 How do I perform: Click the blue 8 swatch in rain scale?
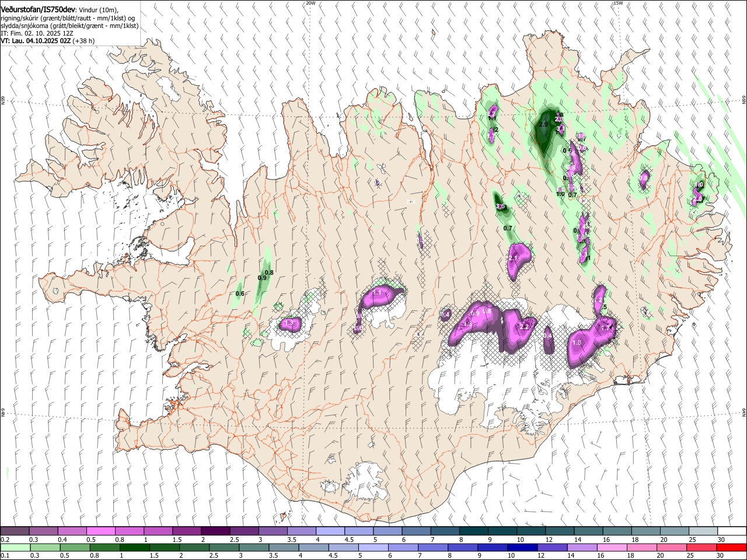[x=463, y=547]
